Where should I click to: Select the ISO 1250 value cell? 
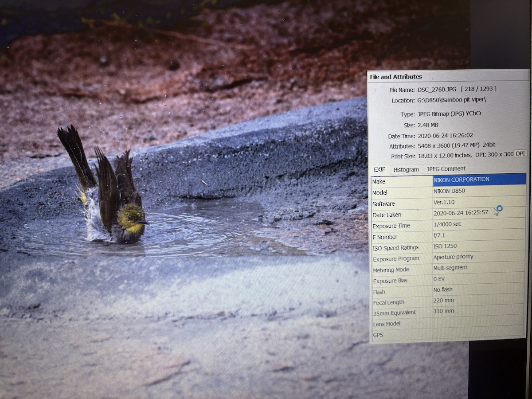point(479,246)
